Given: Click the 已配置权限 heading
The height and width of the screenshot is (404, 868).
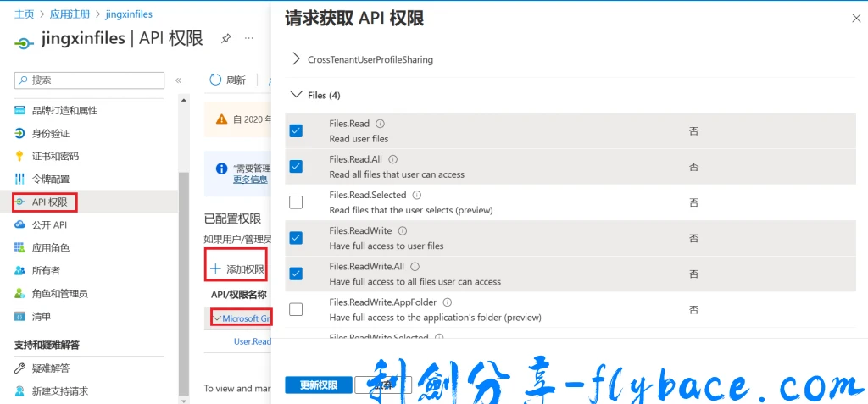Looking at the screenshot, I should 232,219.
